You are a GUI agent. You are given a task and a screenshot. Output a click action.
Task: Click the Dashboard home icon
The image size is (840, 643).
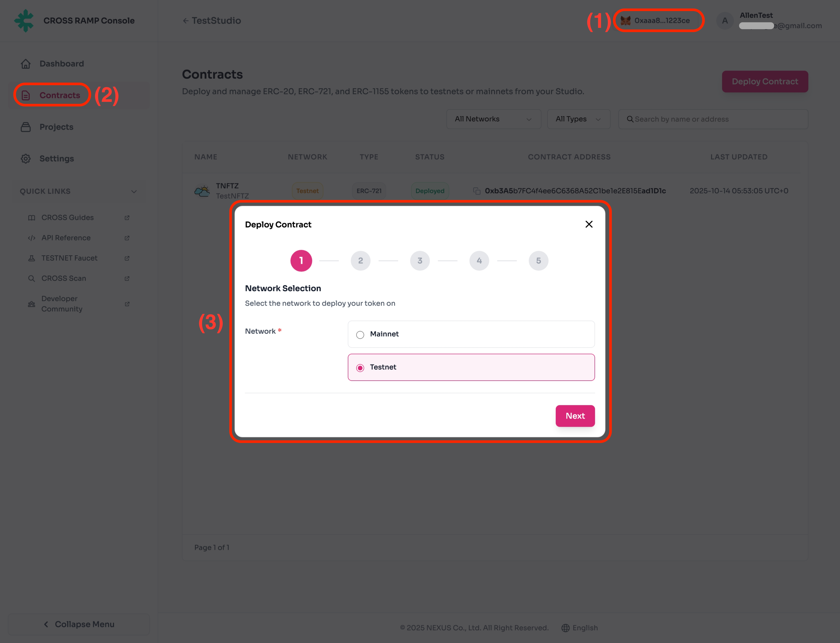click(x=26, y=63)
